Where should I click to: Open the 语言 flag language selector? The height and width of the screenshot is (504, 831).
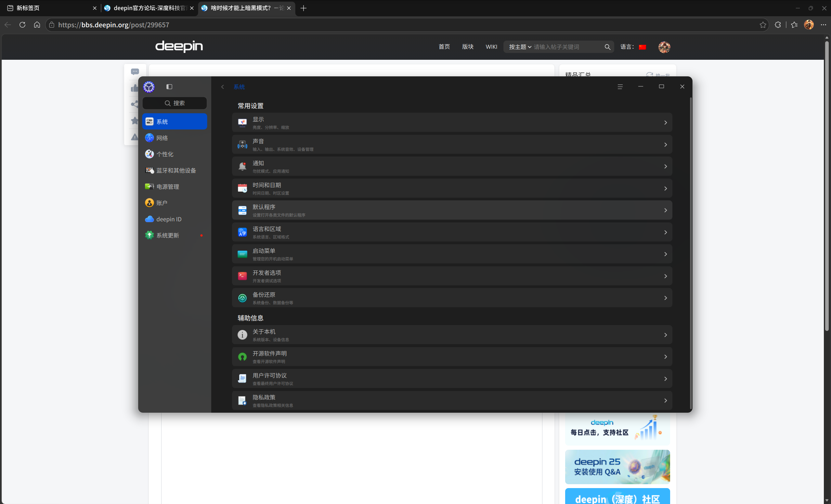642,47
